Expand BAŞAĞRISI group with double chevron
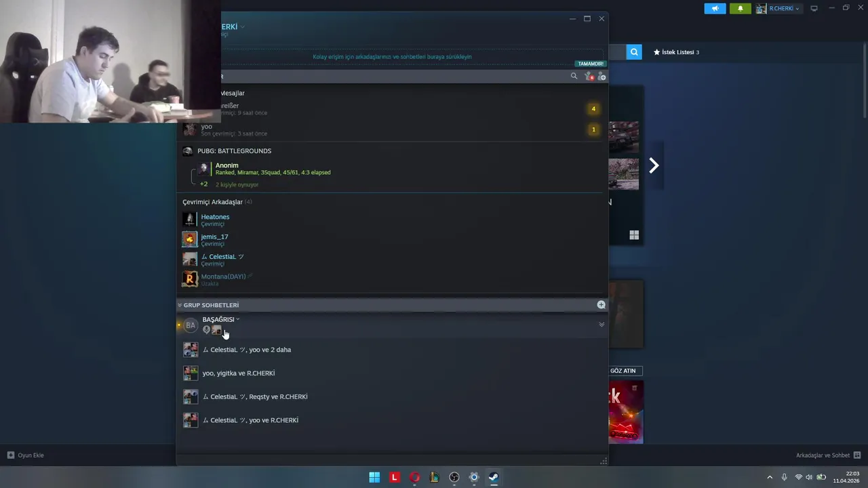This screenshot has width=868, height=488. [x=601, y=325]
